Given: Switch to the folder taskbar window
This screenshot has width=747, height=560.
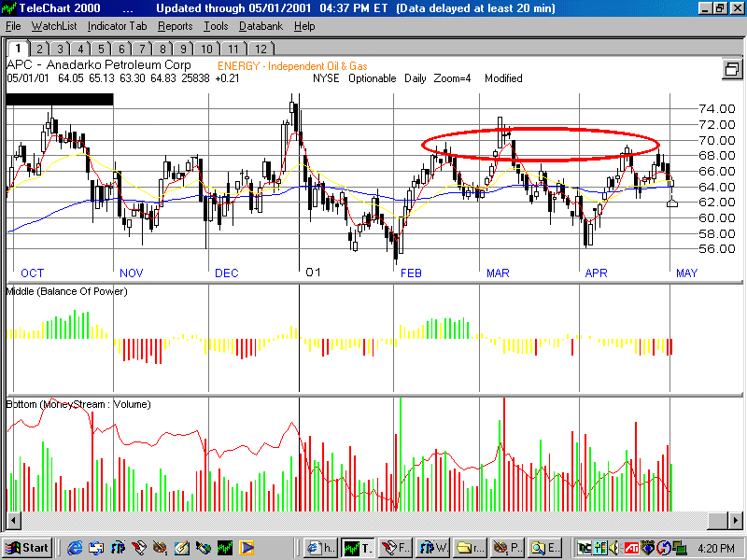Looking at the screenshot, I should [470, 548].
